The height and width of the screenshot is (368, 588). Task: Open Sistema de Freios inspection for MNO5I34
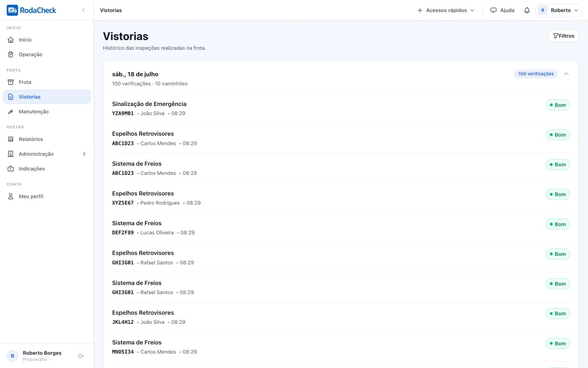click(x=341, y=347)
